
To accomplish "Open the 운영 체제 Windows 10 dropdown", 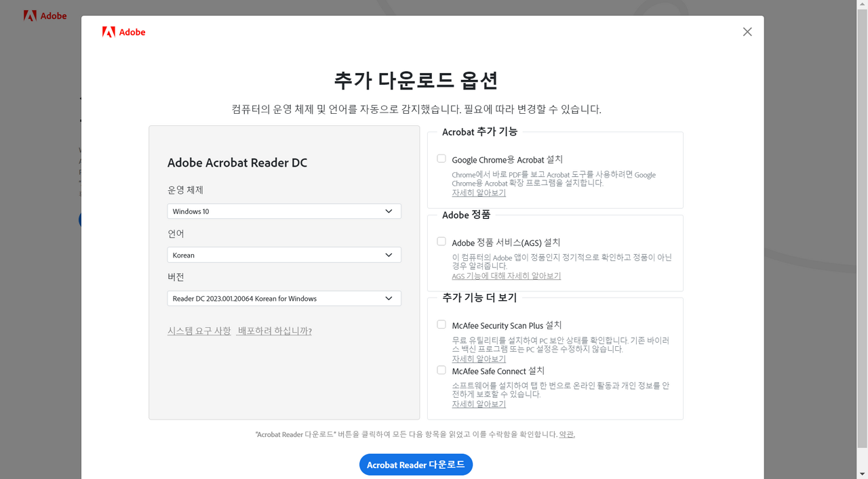I will pos(284,211).
